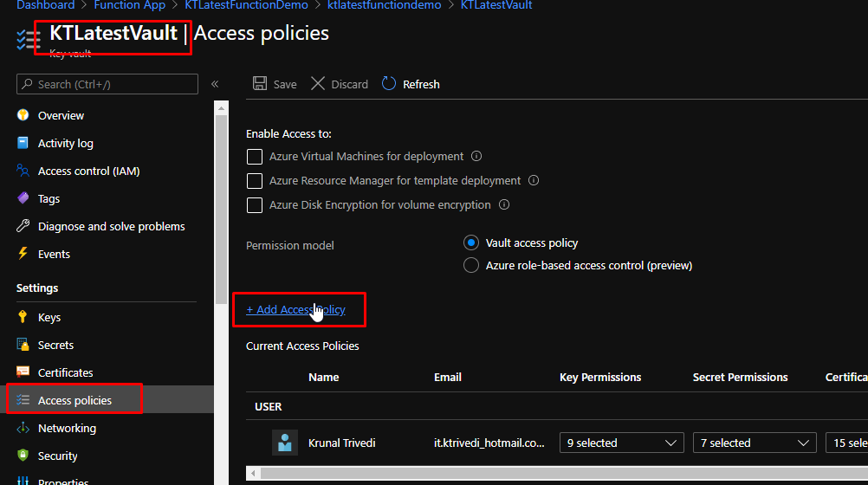Click the Save floppy disk icon
Image resolution: width=868 pixels, height=485 pixels.
(260, 84)
